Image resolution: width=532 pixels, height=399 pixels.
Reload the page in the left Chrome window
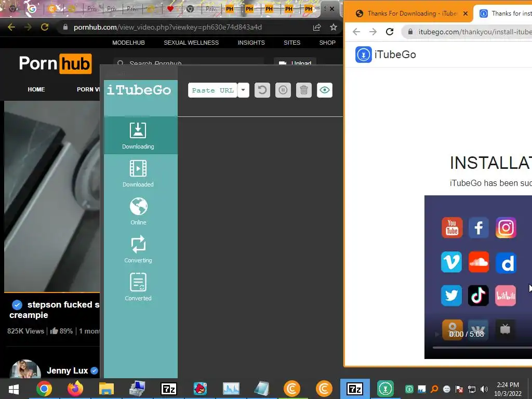click(45, 27)
